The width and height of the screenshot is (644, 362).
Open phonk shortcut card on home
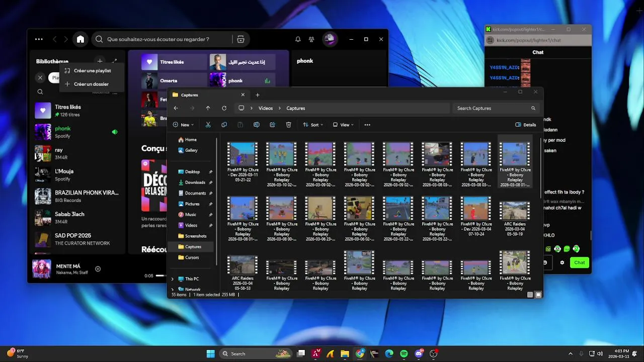click(x=243, y=80)
